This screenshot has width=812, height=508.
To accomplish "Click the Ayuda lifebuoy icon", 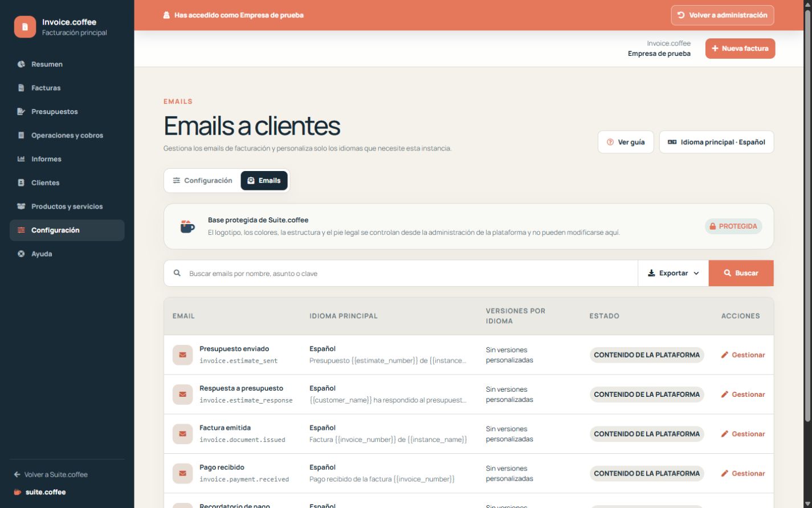I will point(21,254).
